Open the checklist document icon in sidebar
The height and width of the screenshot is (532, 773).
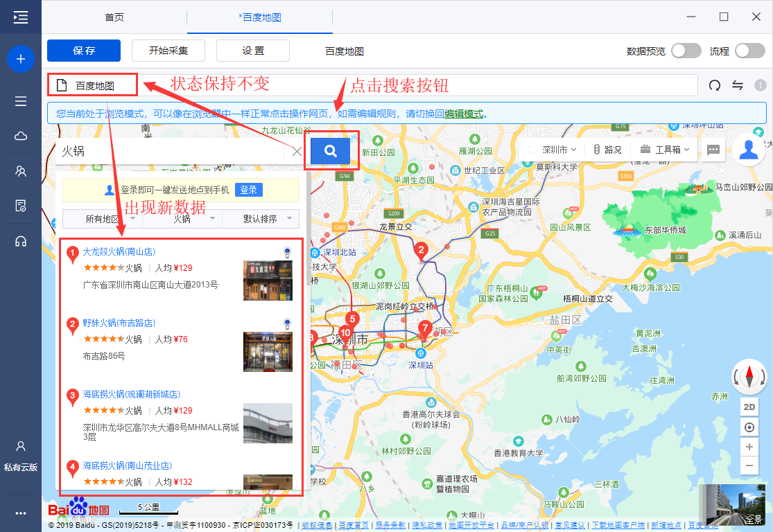point(21,206)
